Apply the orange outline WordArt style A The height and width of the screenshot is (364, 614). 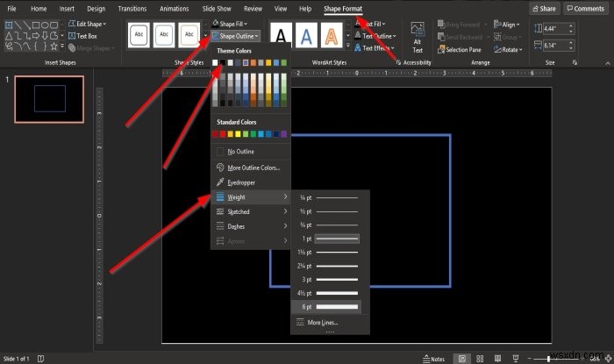[332, 36]
